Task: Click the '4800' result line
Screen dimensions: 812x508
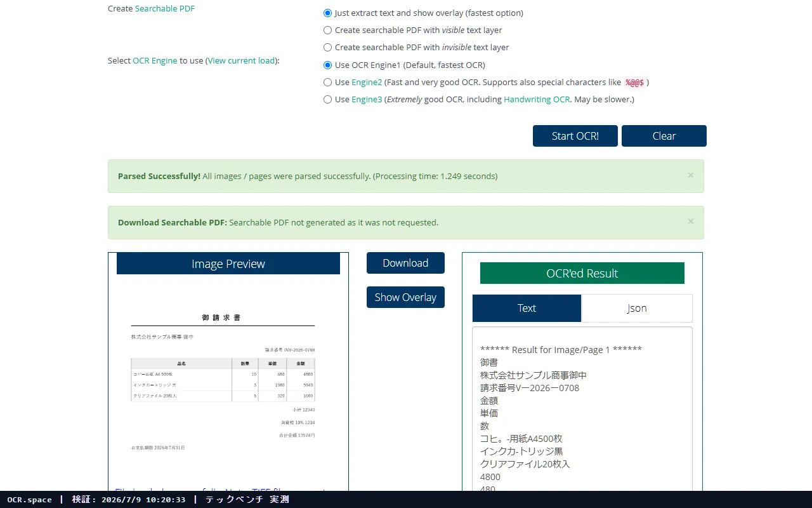Action: pyautogui.click(x=490, y=477)
